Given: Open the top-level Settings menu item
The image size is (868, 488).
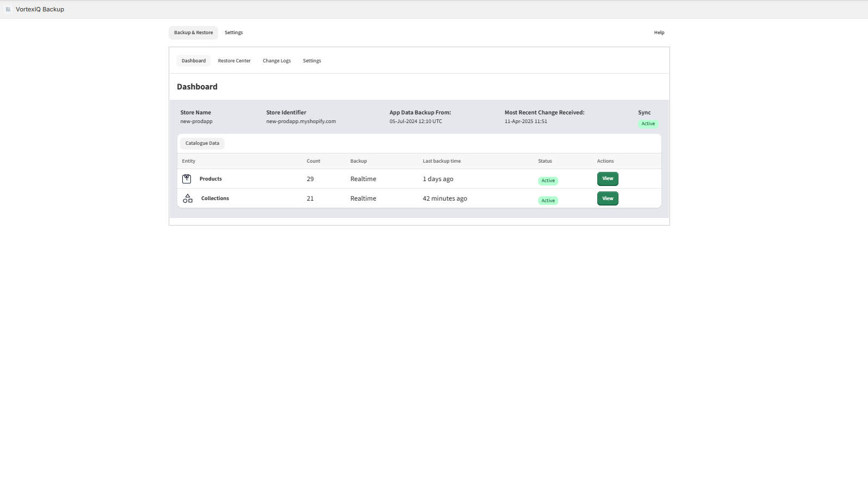Looking at the screenshot, I should [234, 33].
